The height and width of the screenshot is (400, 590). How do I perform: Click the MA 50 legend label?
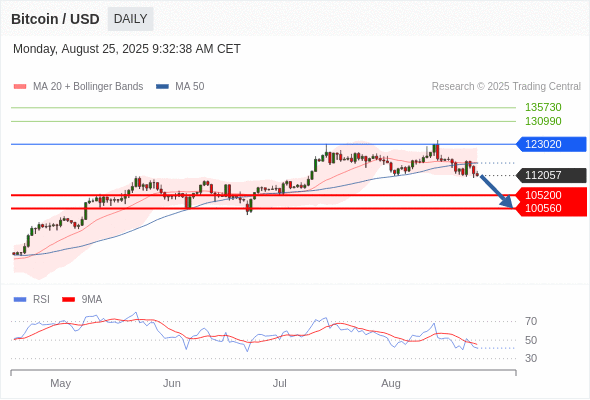pyautogui.click(x=190, y=87)
